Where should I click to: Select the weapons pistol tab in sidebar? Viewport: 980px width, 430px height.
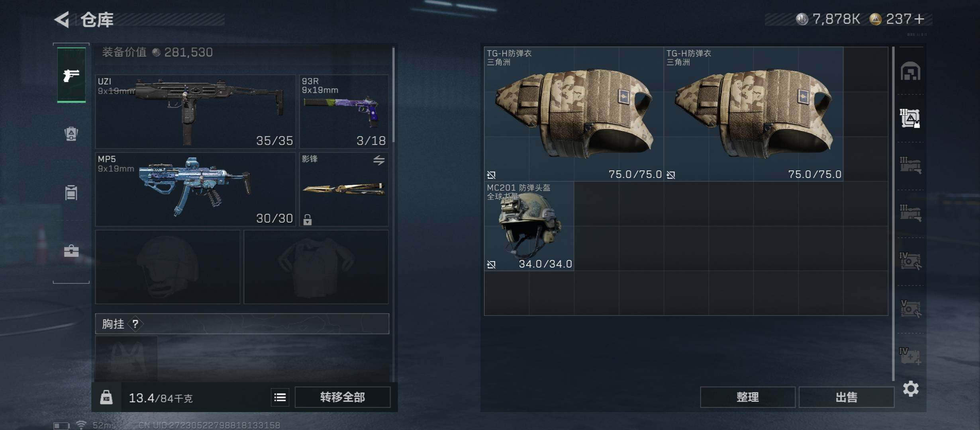[x=71, y=75]
